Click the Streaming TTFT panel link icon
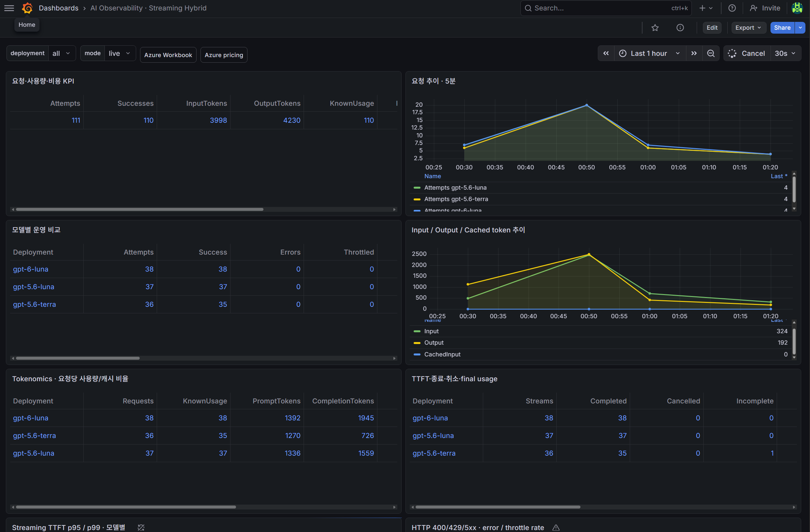The image size is (810, 532). click(x=141, y=527)
